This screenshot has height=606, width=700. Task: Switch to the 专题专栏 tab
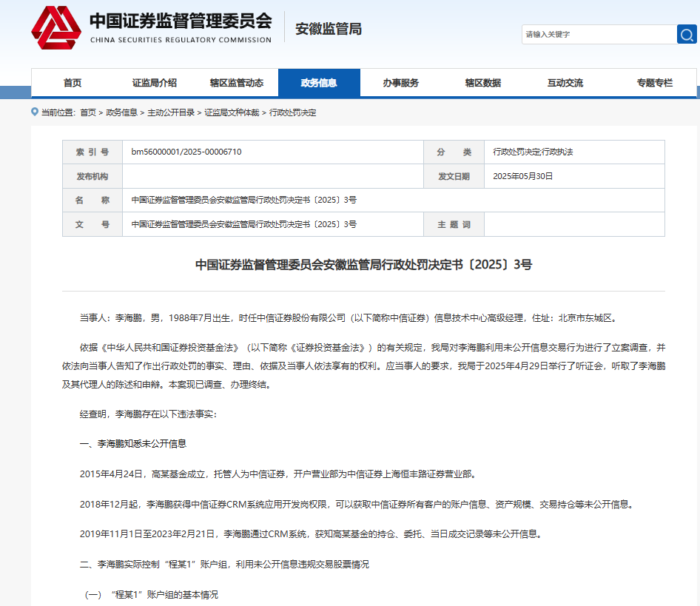point(655,83)
